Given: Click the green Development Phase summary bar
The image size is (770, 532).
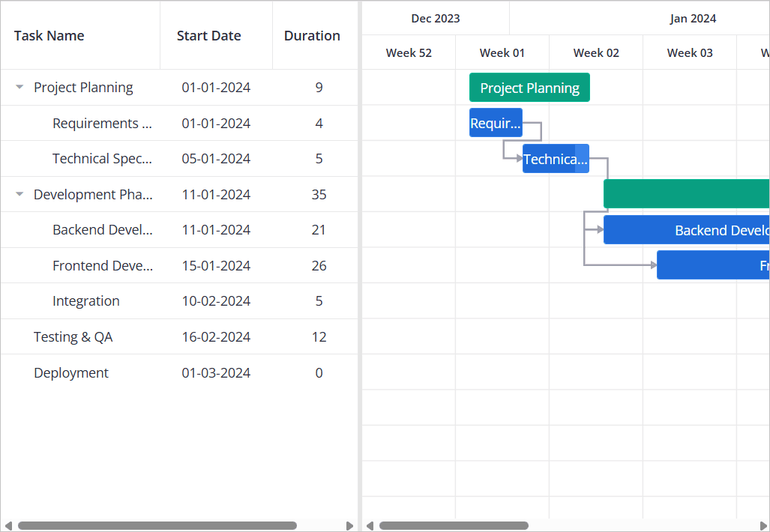Looking at the screenshot, I should click(686, 194).
